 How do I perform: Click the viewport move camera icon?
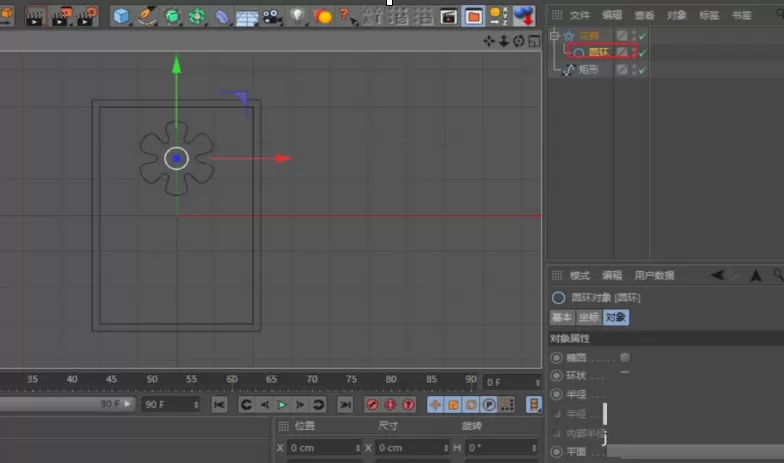[489, 41]
